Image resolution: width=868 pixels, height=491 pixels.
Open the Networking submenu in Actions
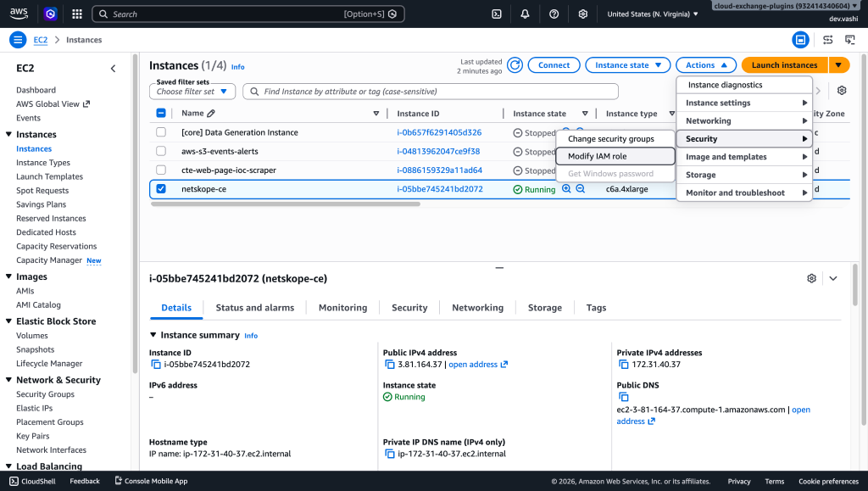(x=744, y=120)
